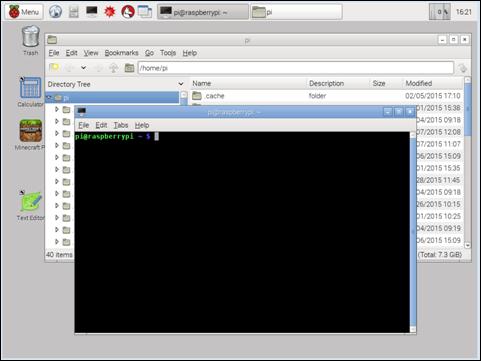Click file list scrollbar down arrow
The width and height of the screenshot is (481, 361).
[x=468, y=246]
